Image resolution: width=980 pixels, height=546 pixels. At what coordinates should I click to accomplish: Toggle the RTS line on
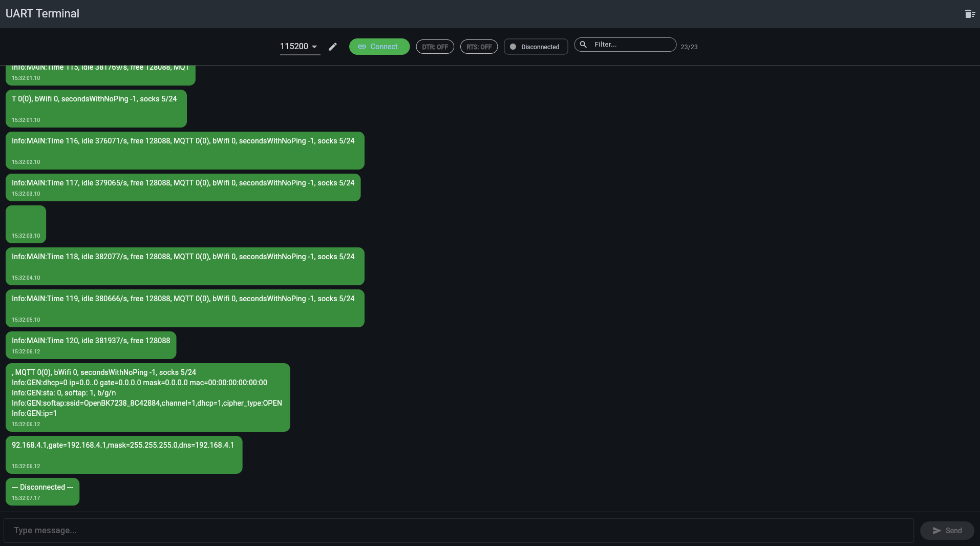(479, 47)
